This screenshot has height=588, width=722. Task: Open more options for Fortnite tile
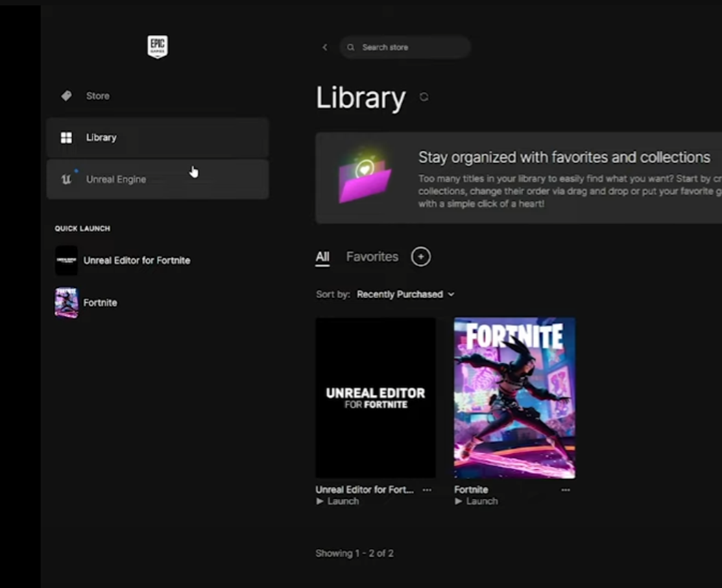pyautogui.click(x=566, y=490)
